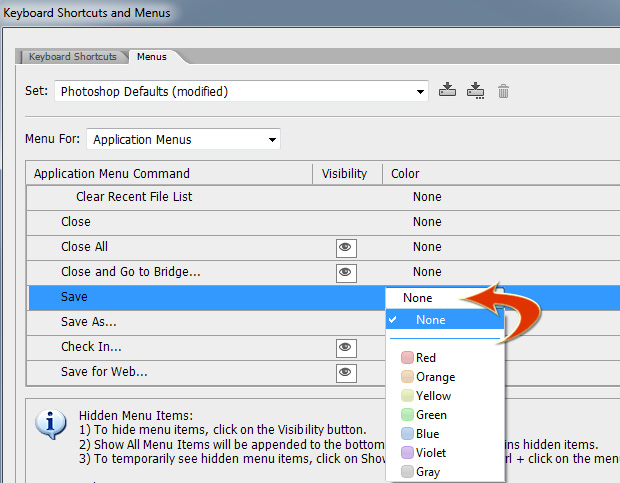
Task: Open color dropdown for Close and Go to Bridge
Action: [x=427, y=272]
